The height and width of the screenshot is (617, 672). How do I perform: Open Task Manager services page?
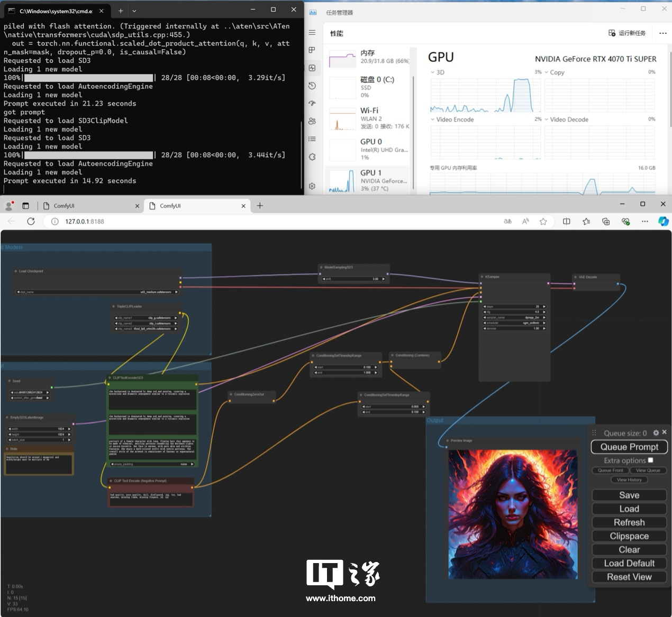coord(312,156)
